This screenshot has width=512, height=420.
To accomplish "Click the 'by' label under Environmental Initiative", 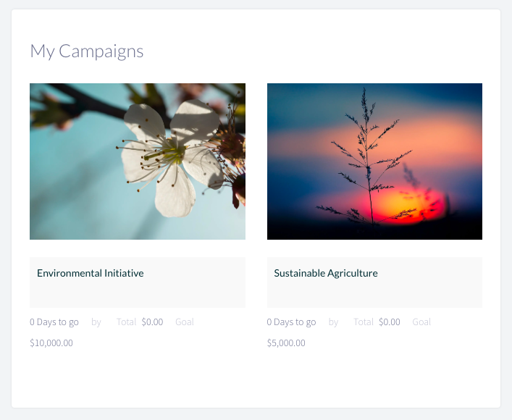I will point(96,322).
